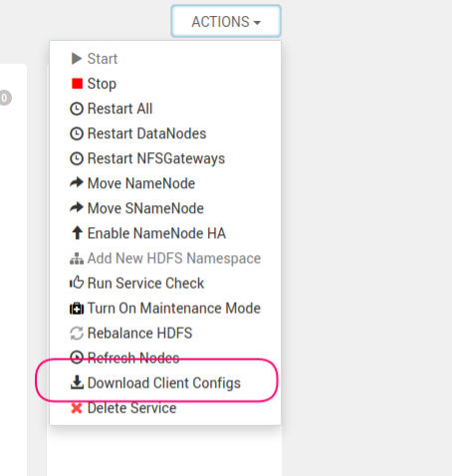Click the thumbs-up Run Service Check icon
Image resolution: width=452 pixels, height=476 pixels.
pos(77,283)
